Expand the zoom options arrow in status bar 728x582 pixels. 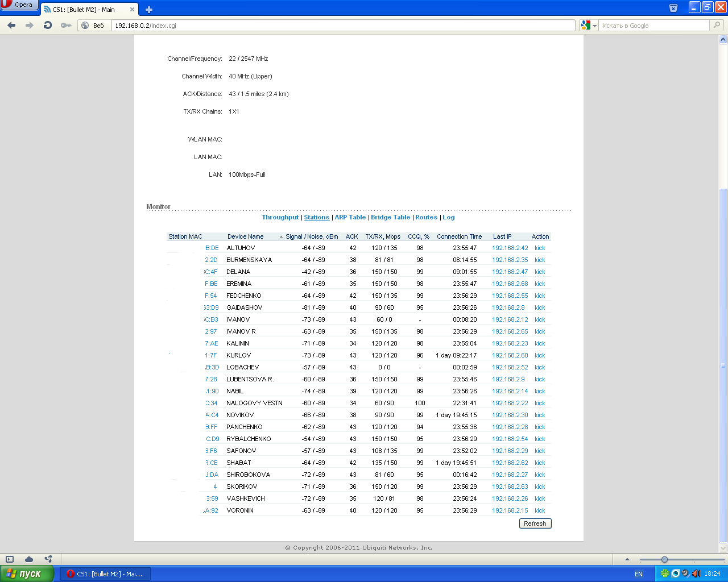627,559
